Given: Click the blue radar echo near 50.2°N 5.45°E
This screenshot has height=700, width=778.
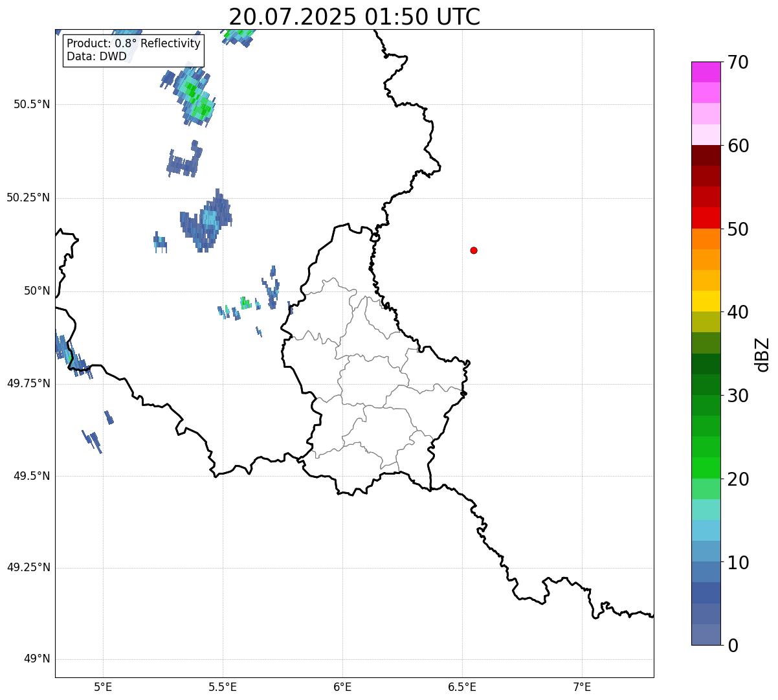Looking at the screenshot, I should tap(206, 220).
